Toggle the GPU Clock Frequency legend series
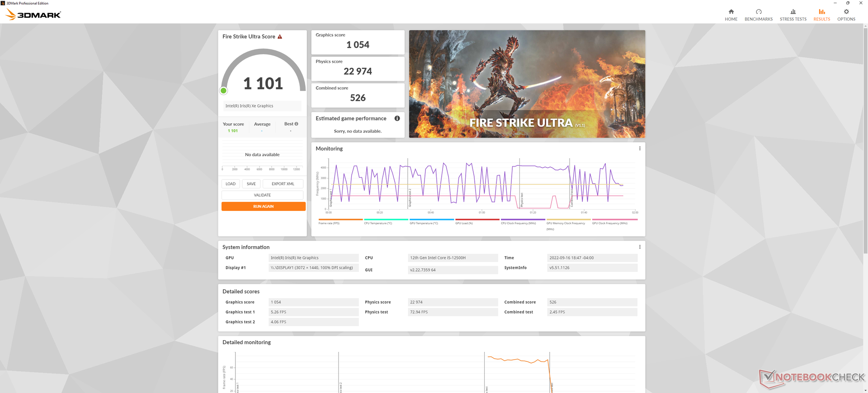868x393 pixels. pyautogui.click(x=614, y=222)
